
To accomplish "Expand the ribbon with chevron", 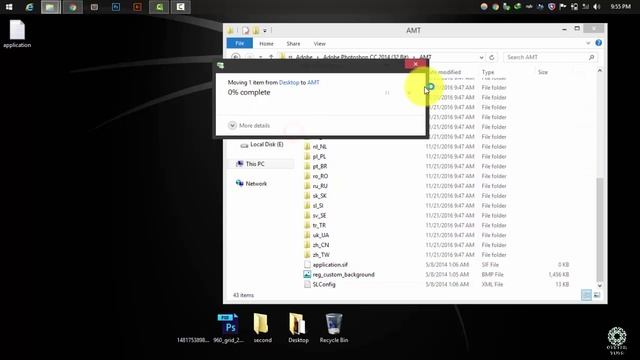I will tap(588, 43).
